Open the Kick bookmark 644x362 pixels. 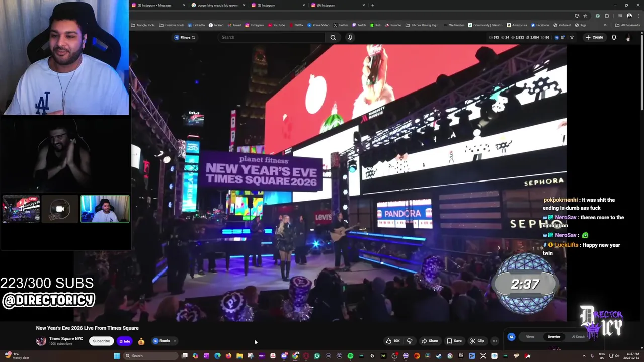376,25
